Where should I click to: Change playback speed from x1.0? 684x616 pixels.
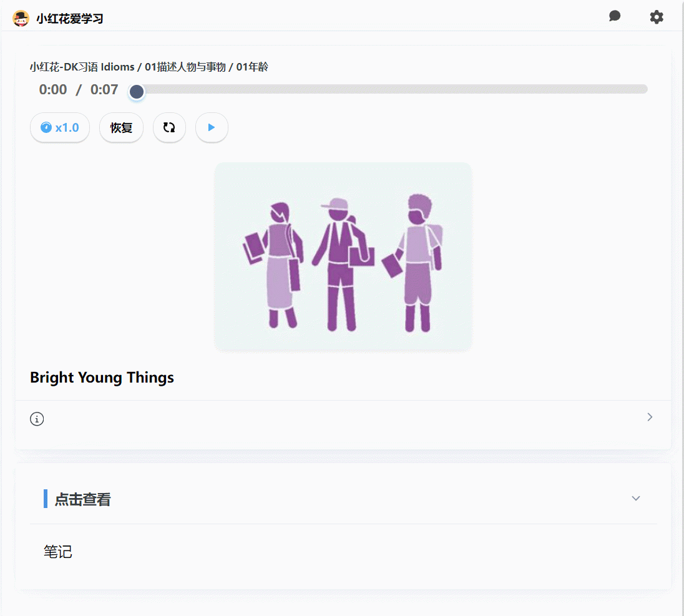click(60, 128)
